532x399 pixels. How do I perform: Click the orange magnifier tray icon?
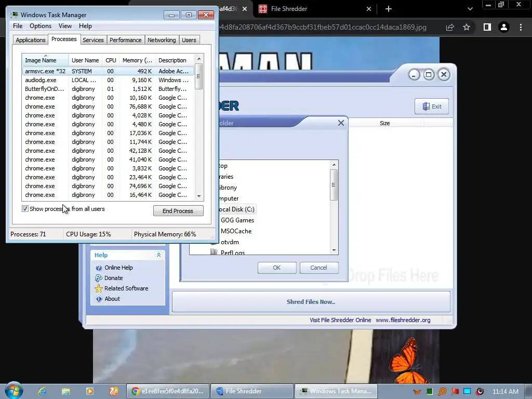(442, 392)
